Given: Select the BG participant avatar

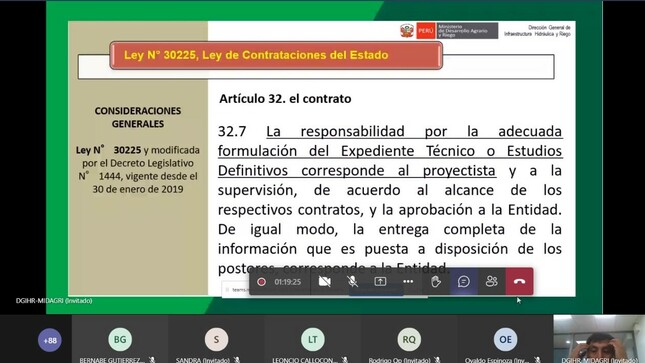Looking at the screenshot, I should 120,340.
